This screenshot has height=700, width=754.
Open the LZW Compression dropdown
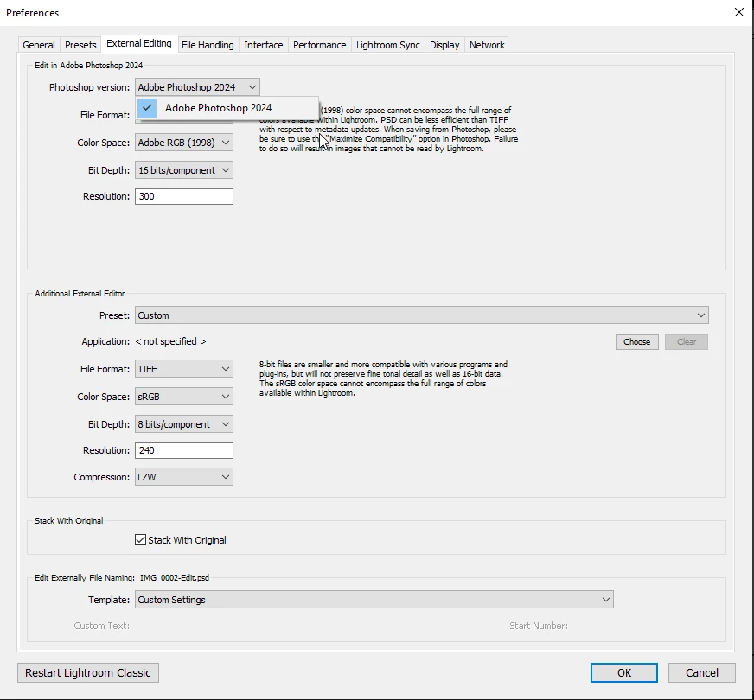tap(183, 477)
